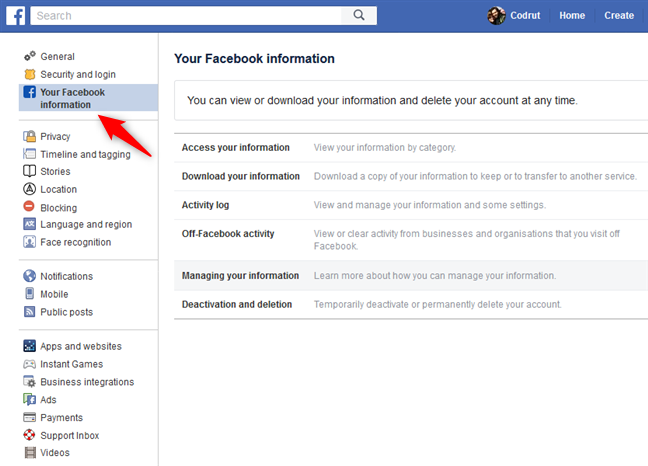Screen dimensions: 648x466
Task: Open Stories settings
Action: click(x=55, y=171)
